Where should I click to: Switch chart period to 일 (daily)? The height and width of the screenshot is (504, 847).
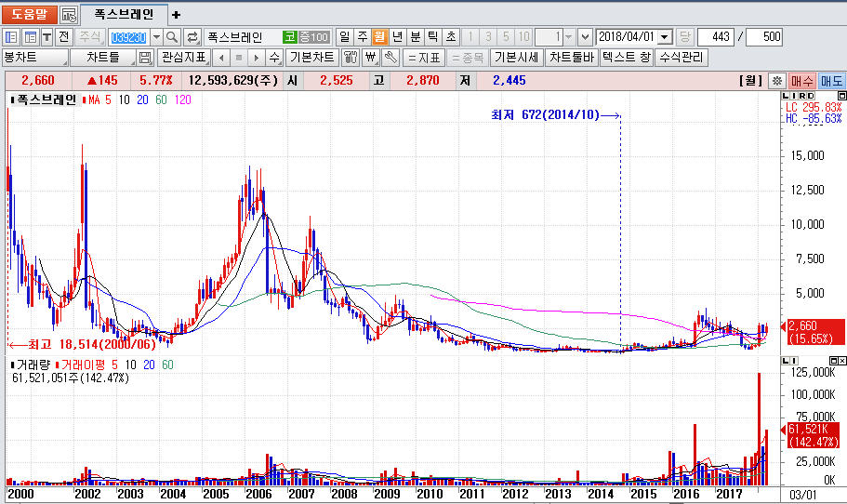click(x=345, y=37)
